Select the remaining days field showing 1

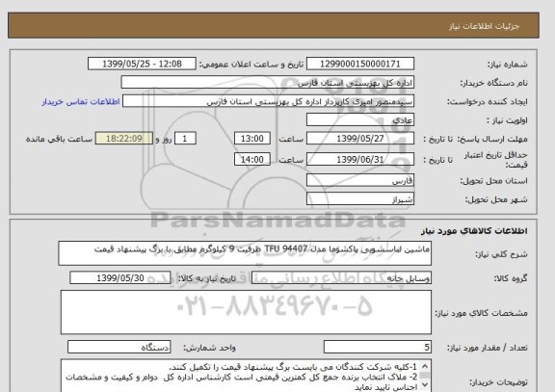click(x=185, y=139)
